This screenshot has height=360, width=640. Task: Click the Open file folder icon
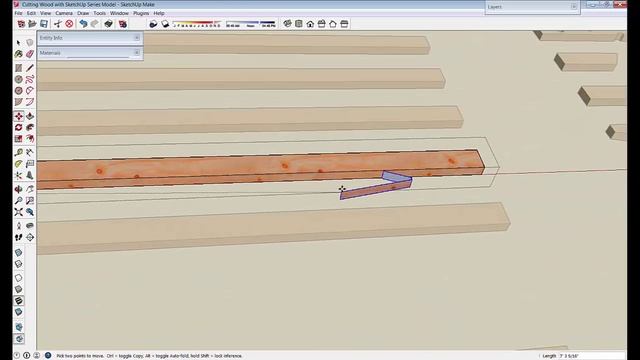pyautogui.click(x=32, y=24)
